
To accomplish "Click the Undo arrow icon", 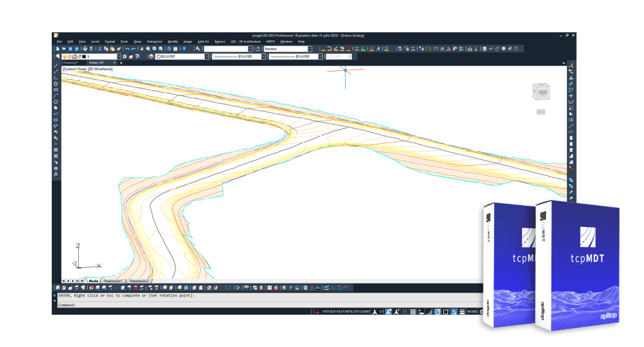I will point(127,49).
